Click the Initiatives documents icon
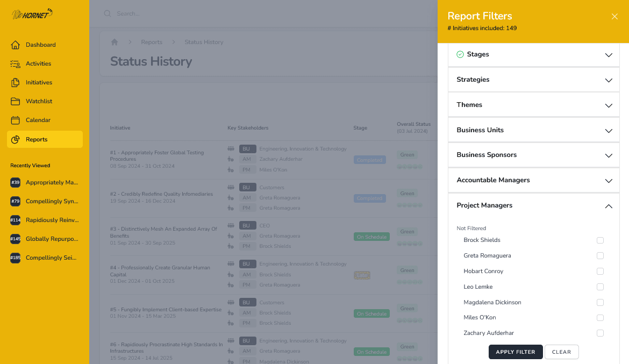Screen dimensions: 629x364 (x=15, y=82)
